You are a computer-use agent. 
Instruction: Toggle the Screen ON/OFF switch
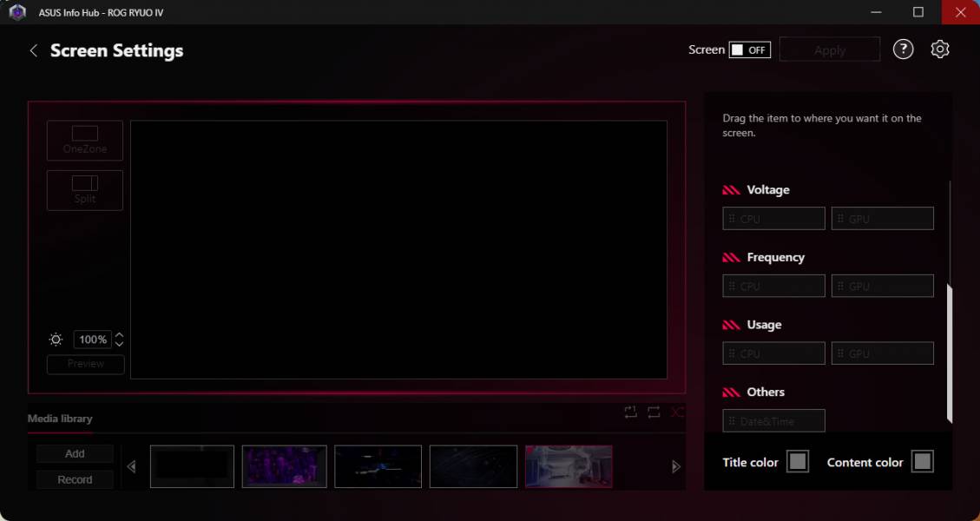pos(749,49)
